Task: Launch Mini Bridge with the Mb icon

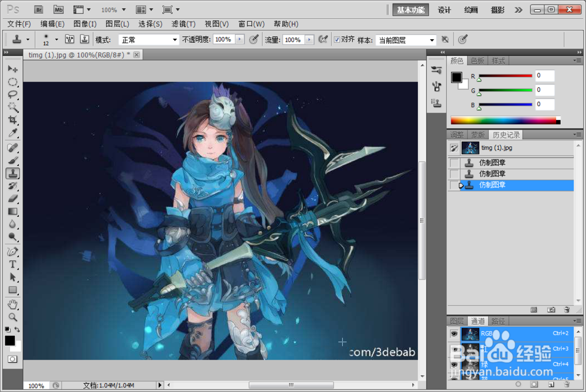Action: (58, 10)
